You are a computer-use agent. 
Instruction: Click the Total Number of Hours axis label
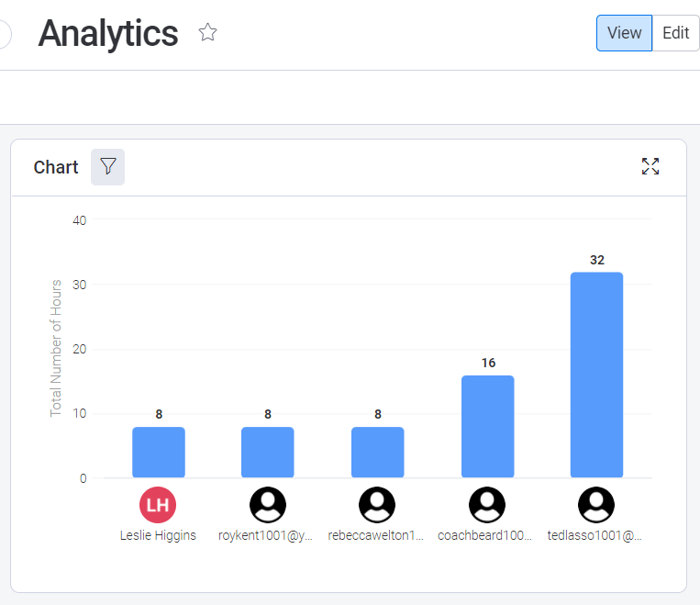click(56, 348)
